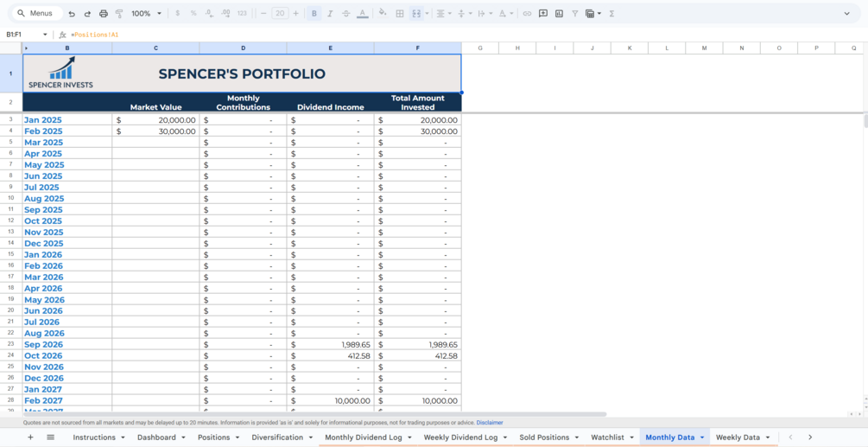Print the spreadsheet using the printer icon
This screenshot has height=447, width=868.
click(x=104, y=13)
